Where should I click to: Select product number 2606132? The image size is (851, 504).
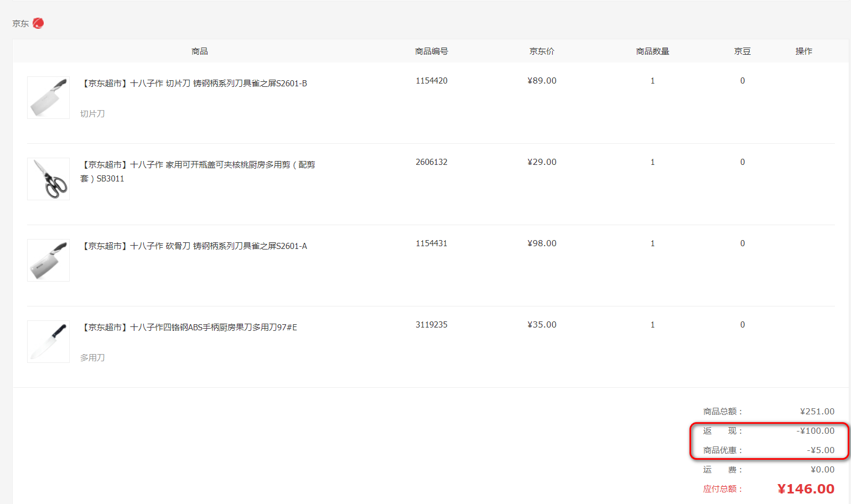click(432, 162)
